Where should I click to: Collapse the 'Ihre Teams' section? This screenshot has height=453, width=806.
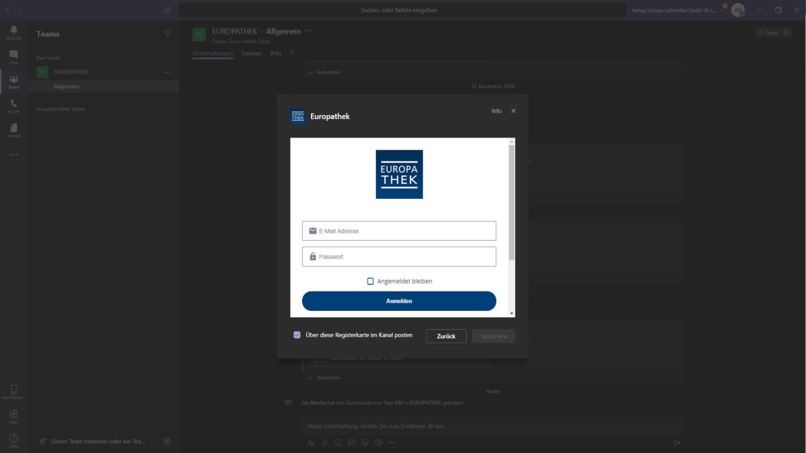tap(48, 58)
